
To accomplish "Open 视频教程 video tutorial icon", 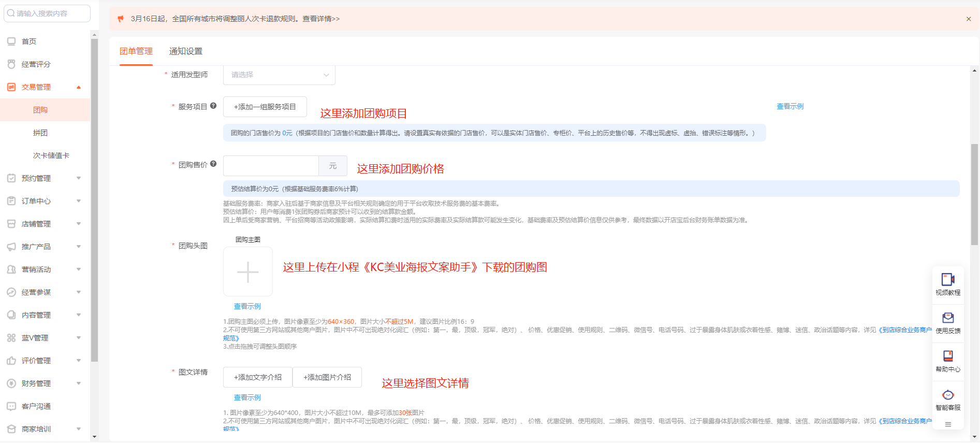I will click(x=948, y=279).
